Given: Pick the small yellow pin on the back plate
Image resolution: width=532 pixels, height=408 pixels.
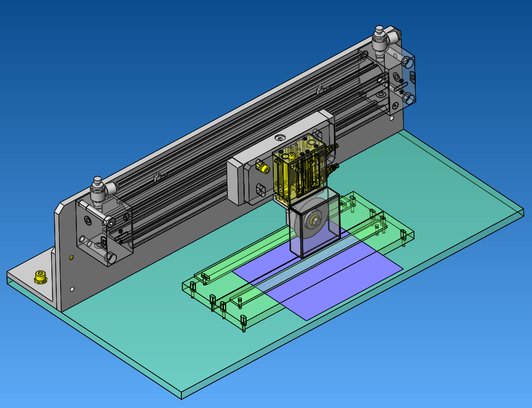Looking at the screenshot, I should [x=71, y=257].
